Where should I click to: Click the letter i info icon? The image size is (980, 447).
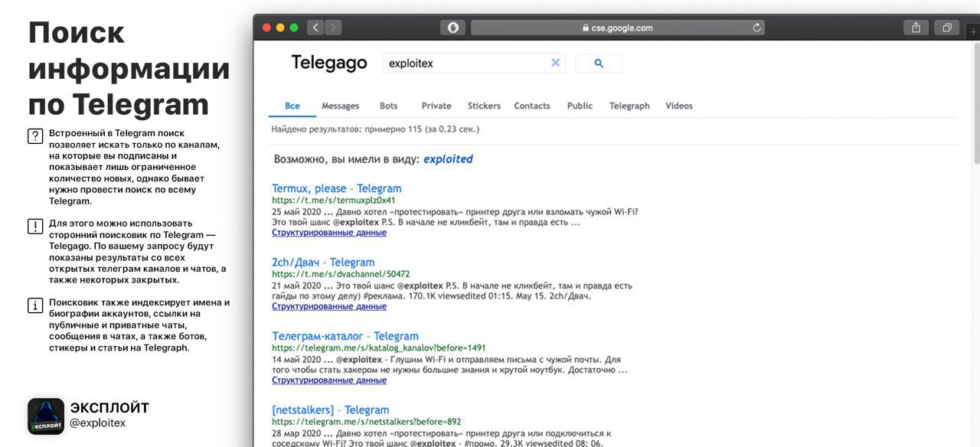tap(35, 306)
